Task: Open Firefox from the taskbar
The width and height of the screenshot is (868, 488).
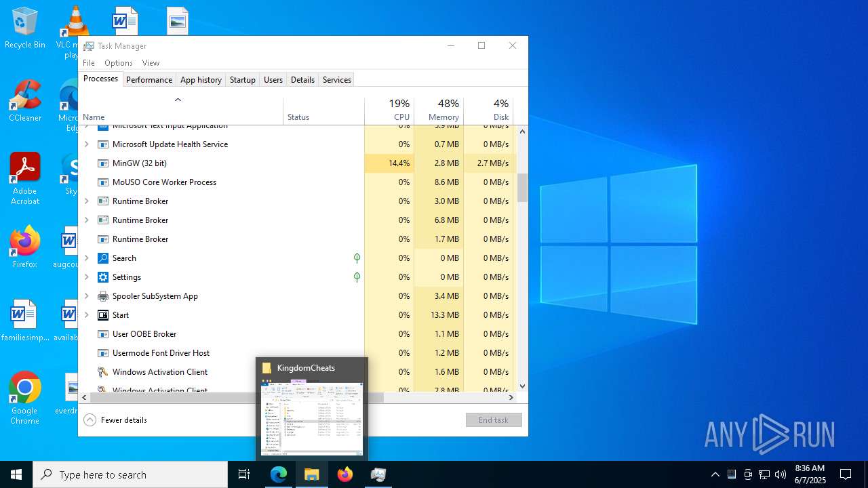Action: pyautogui.click(x=345, y=474)
